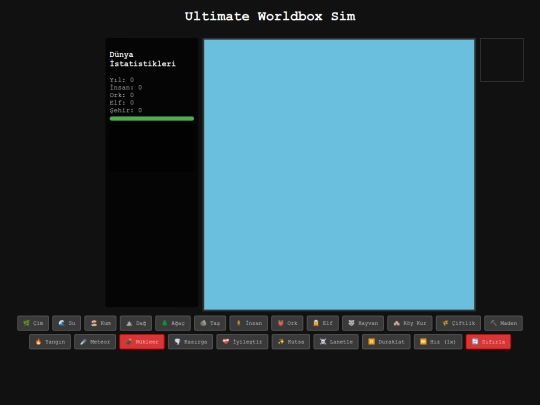Choose the Maden mine tool
The width and height of the screenshot is (540, 405).
pos(503,323)
